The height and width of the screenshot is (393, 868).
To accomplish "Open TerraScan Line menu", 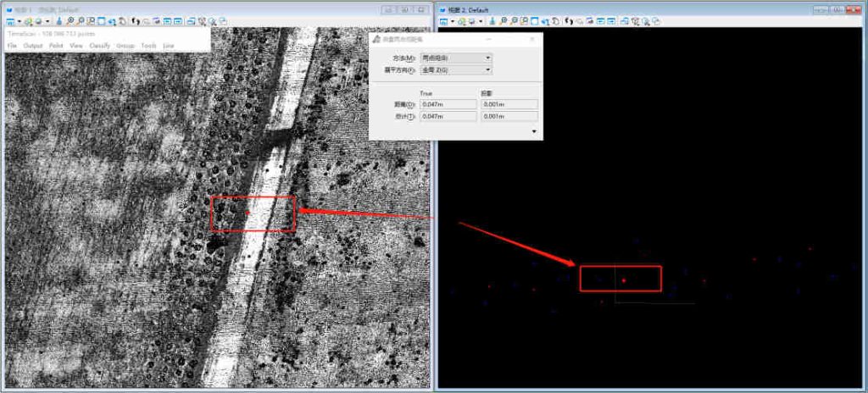I will (x=169, y=46).
